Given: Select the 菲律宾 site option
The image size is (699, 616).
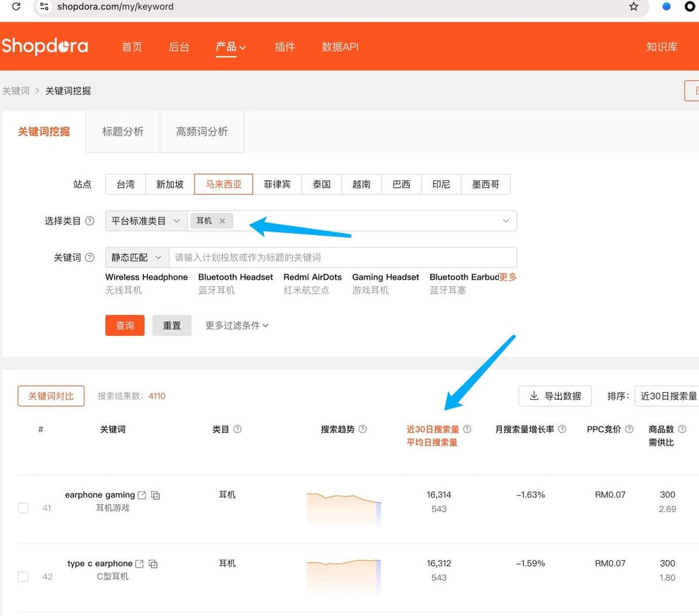Looking at the screenshot, I should tap(277, 184).
